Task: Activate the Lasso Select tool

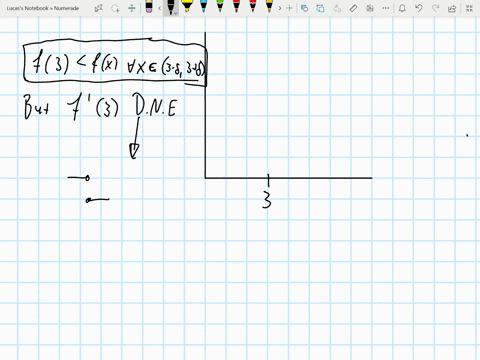Action: point(115,8)
